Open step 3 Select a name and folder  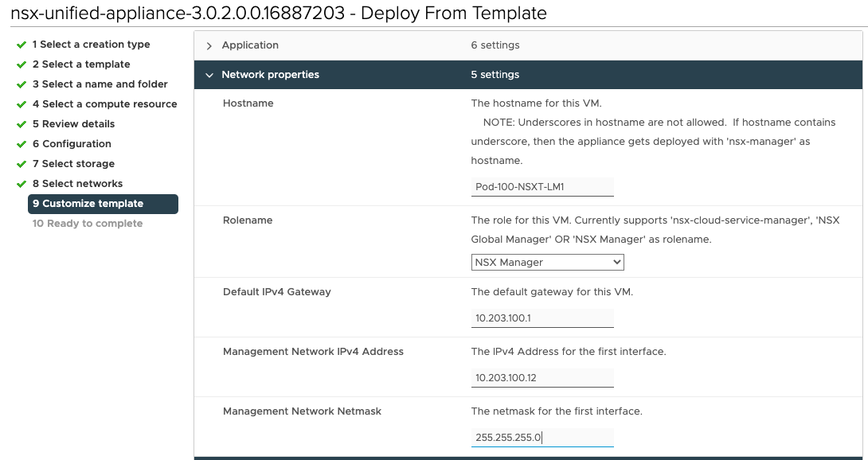coord(100,84)
